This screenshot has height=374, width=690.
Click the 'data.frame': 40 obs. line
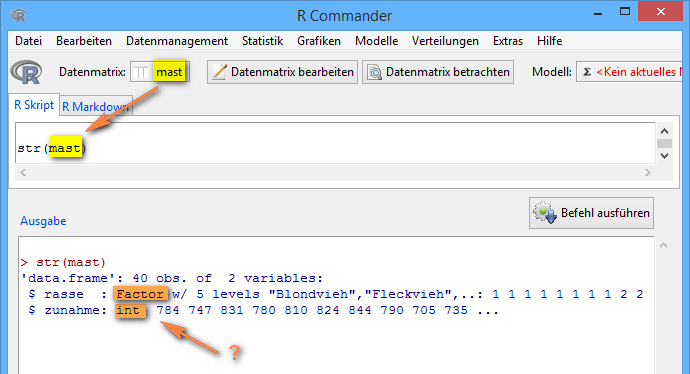(x=172, y=279)
